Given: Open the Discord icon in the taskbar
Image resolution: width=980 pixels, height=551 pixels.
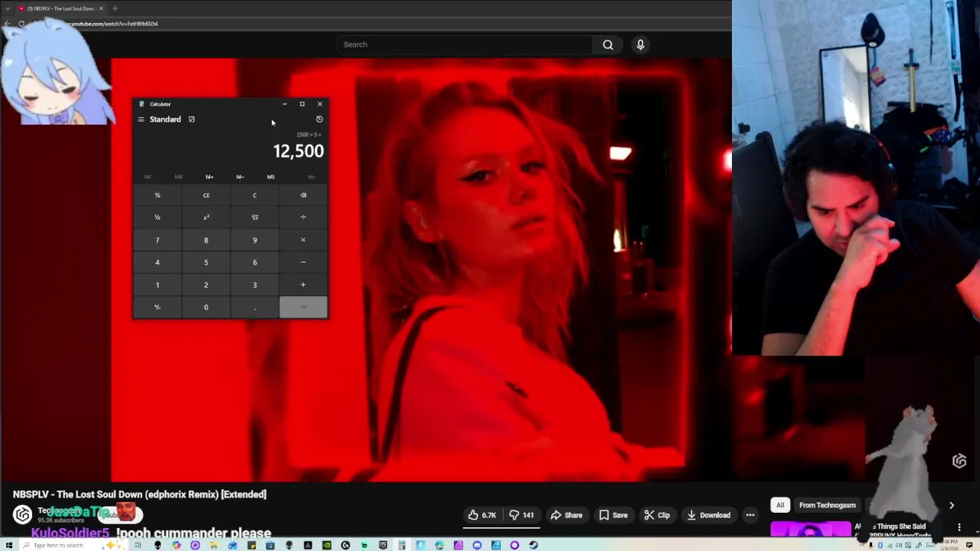Looking at the screenshot, I should (477, 546).
